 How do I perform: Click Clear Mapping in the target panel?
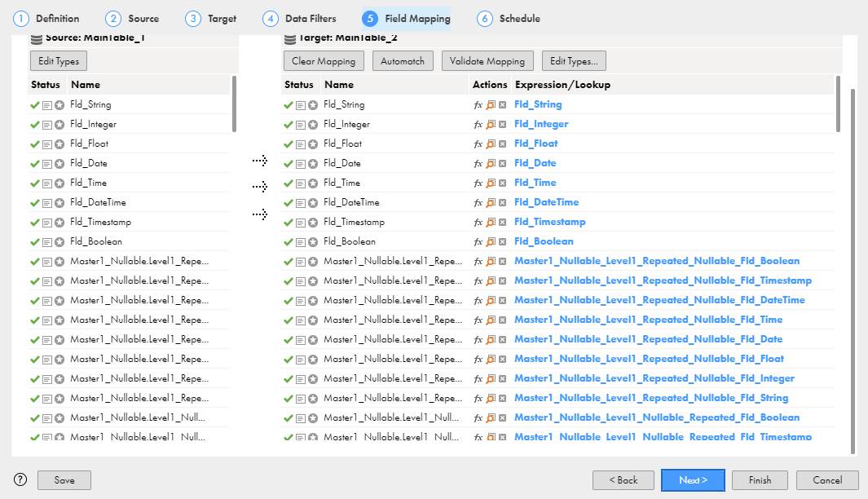(324, 61)
